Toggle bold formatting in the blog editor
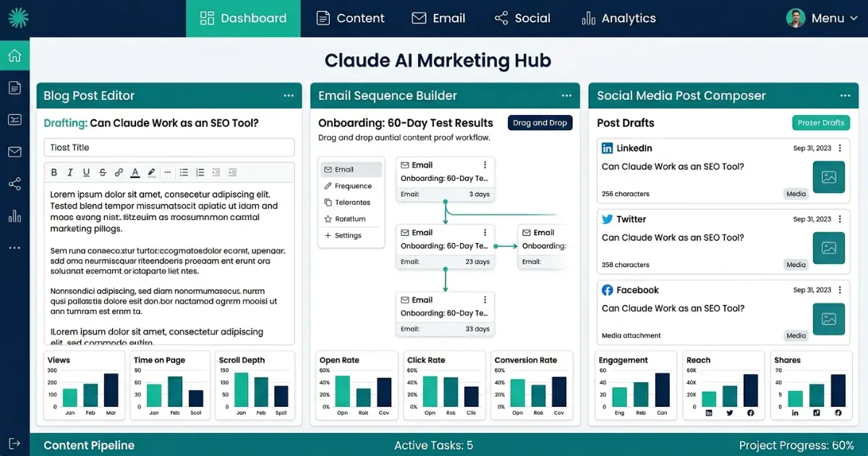 54,172
